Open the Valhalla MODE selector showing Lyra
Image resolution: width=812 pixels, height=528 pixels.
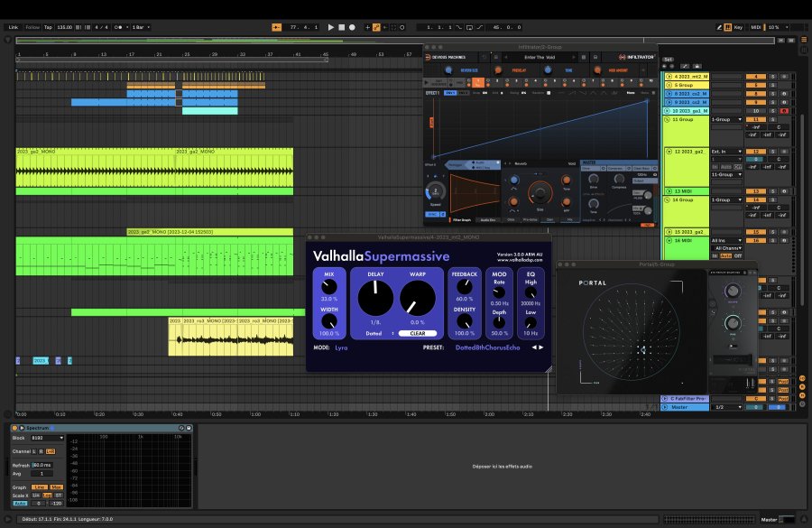[x=341, y=347]
